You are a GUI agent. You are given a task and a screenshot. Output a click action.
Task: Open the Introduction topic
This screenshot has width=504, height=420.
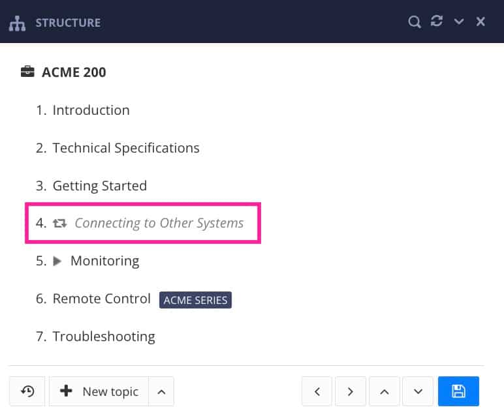[x=91, y=110]
